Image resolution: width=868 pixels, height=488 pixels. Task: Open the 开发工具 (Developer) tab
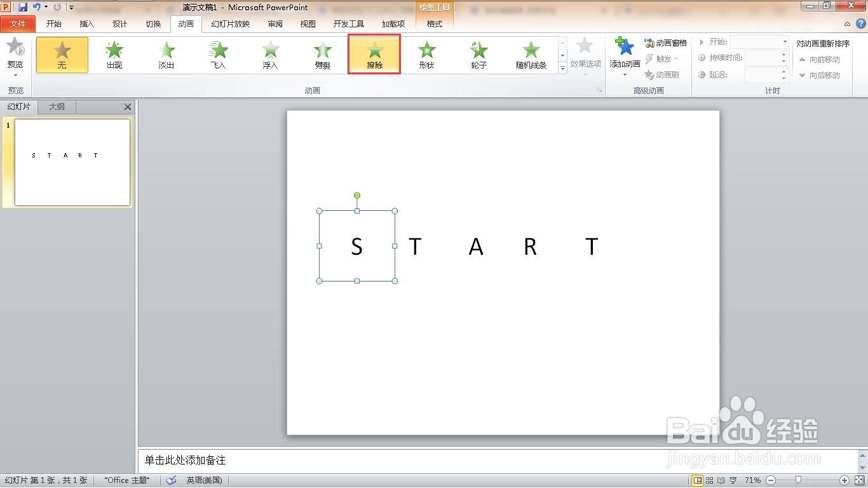tap(349, 24)
